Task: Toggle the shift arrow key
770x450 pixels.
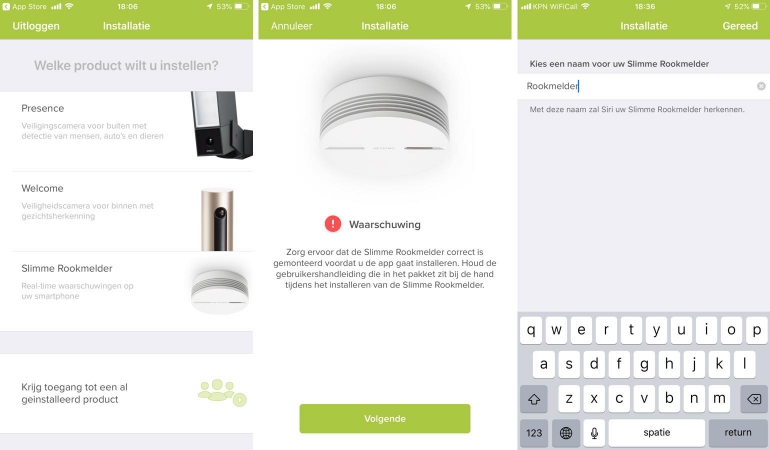Action: coord(534,398)
